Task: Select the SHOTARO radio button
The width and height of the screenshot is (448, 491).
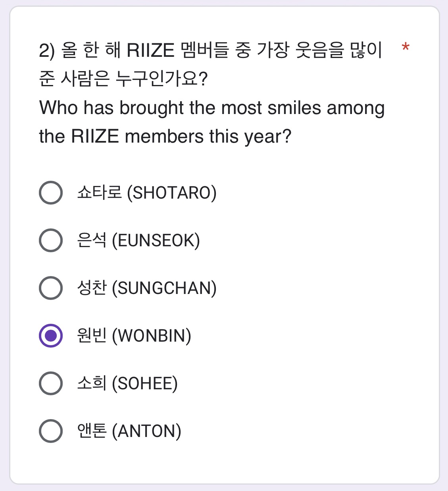Action: [x=51, y=193]
